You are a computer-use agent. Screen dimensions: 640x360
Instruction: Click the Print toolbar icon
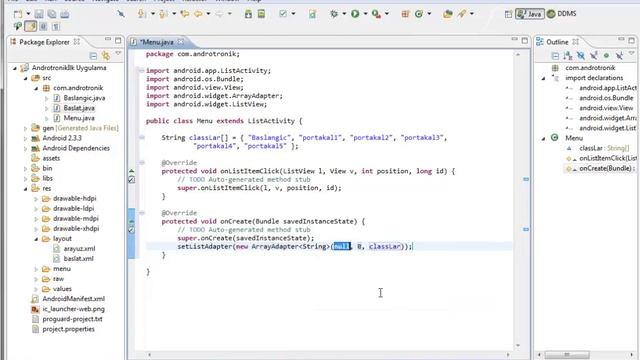65,14
